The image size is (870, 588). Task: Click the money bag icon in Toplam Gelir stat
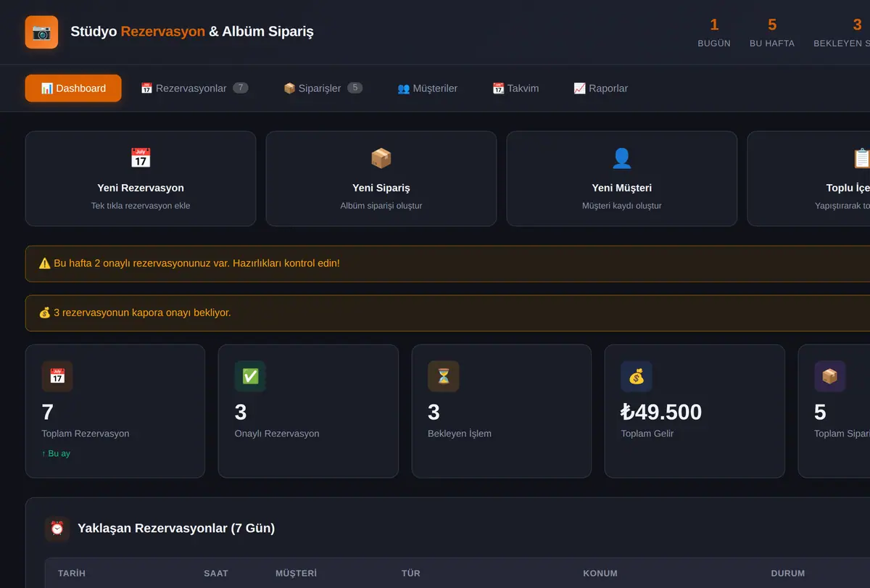coord(637,376)
